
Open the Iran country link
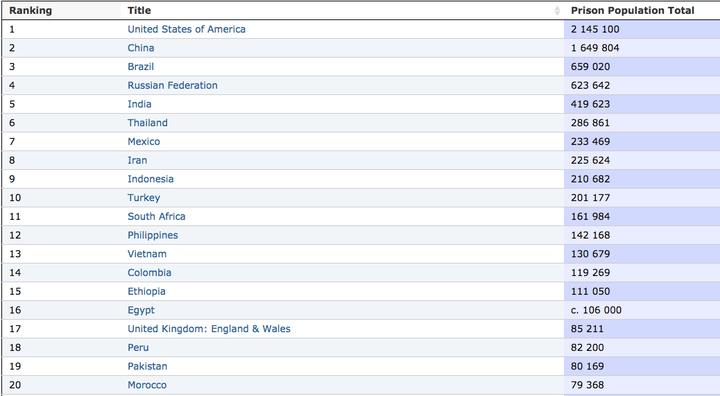137,160
